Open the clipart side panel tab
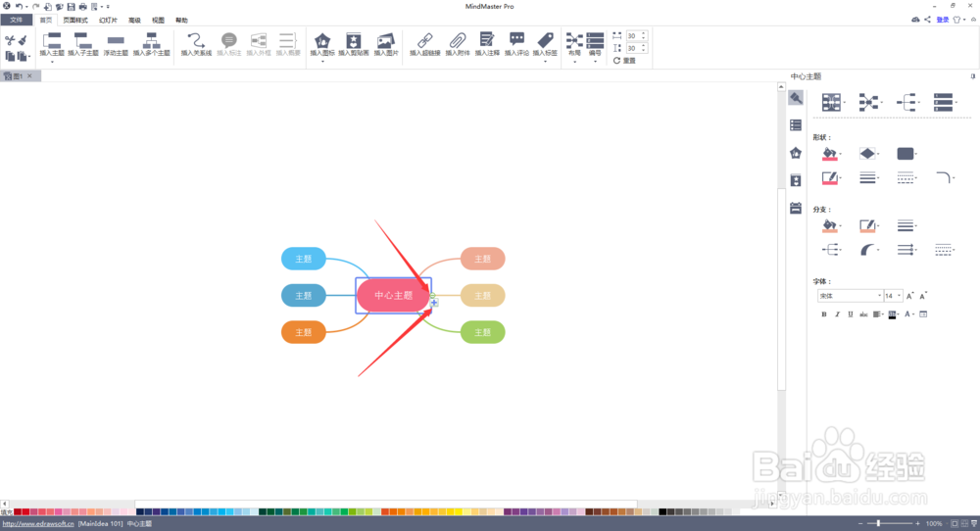The width and height of the screenshot is (980, 531). click(x=796, y=180)
